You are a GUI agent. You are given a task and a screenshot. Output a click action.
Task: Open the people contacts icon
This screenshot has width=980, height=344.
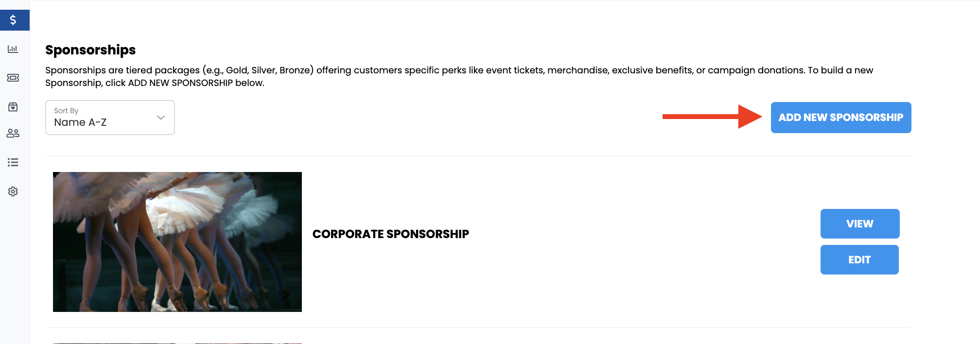13,133
